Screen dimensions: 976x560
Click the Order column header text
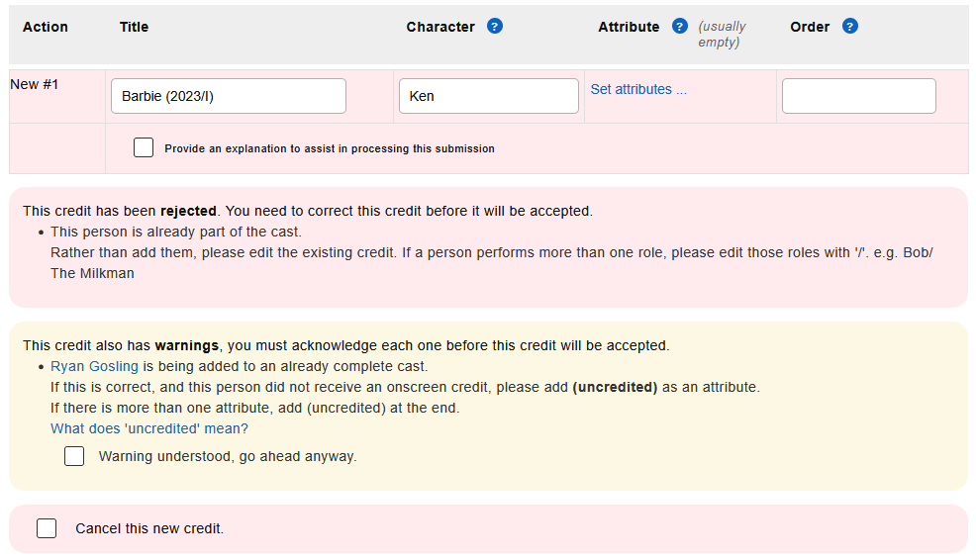[x=810, y=27]
